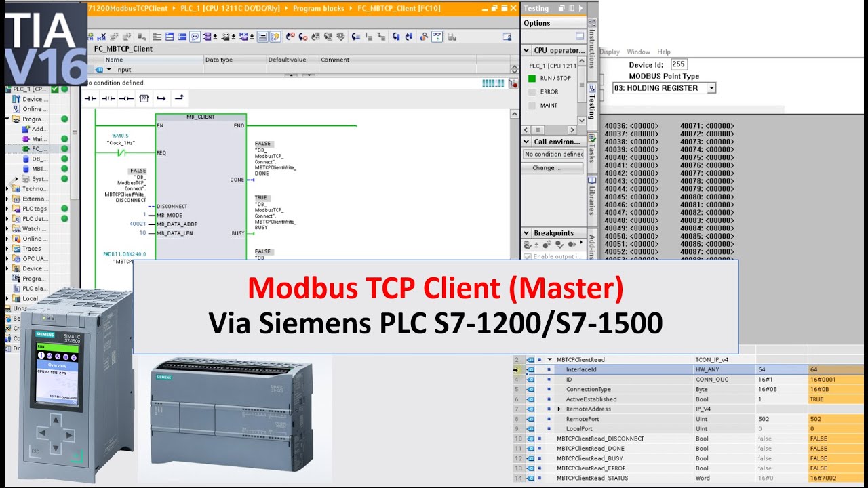Select the DB_ block in the project tree
Viewport: 868px width, 488px height.
pyautogui.click(x=34, y=159)
